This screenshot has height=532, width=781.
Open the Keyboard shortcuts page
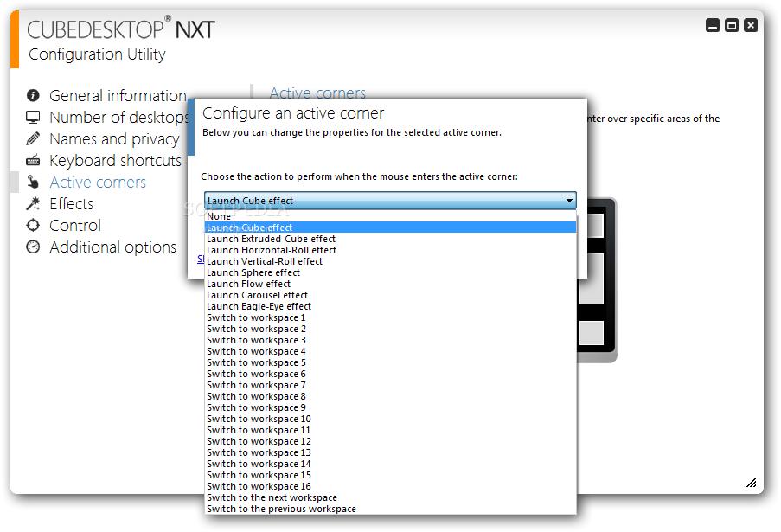pyautogui.click(x=116, y=160)
